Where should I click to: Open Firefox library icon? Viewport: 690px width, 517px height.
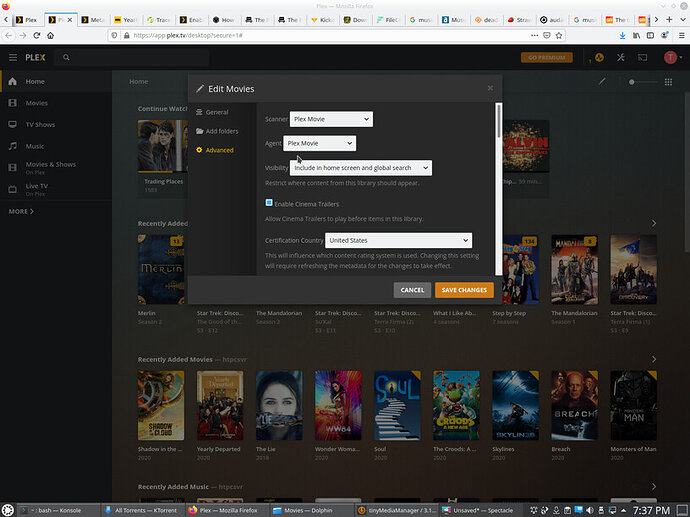coord(636,36)
